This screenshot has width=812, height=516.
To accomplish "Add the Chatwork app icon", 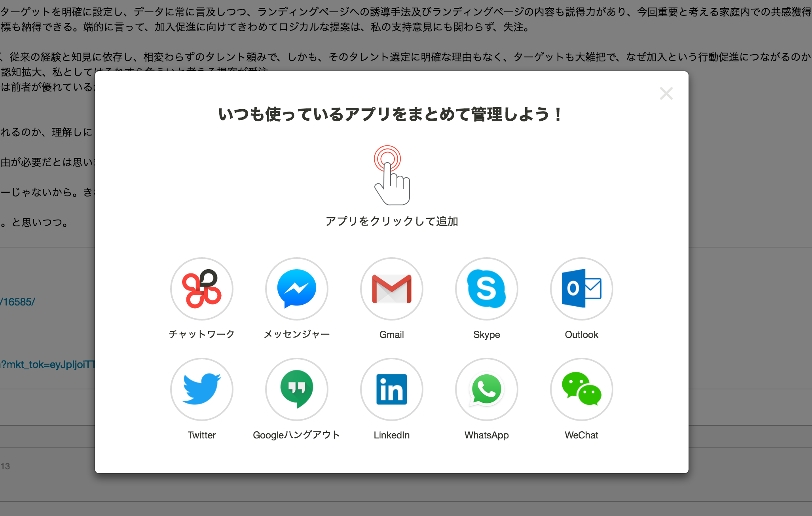I will point(202,289).
